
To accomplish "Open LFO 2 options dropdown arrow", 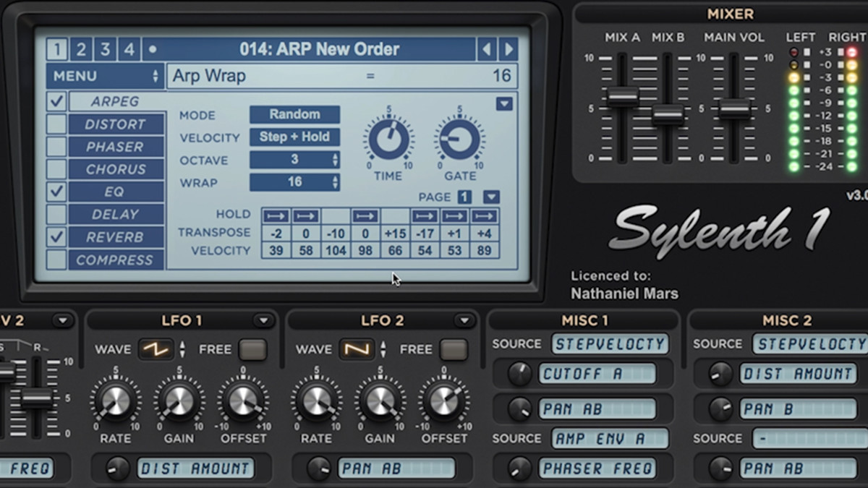I will click(x=463, y=320).
